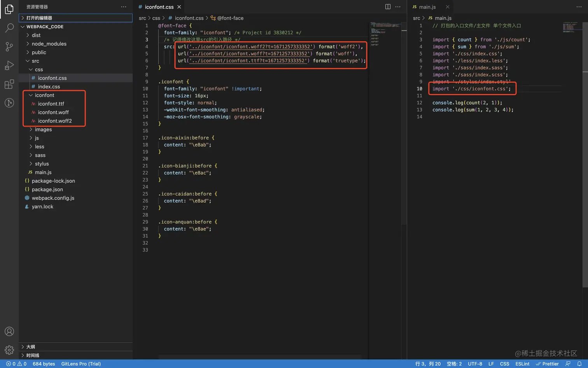Open main.js in the explorer tree
This screenshot has height=368, width=588.
[43, 172]
